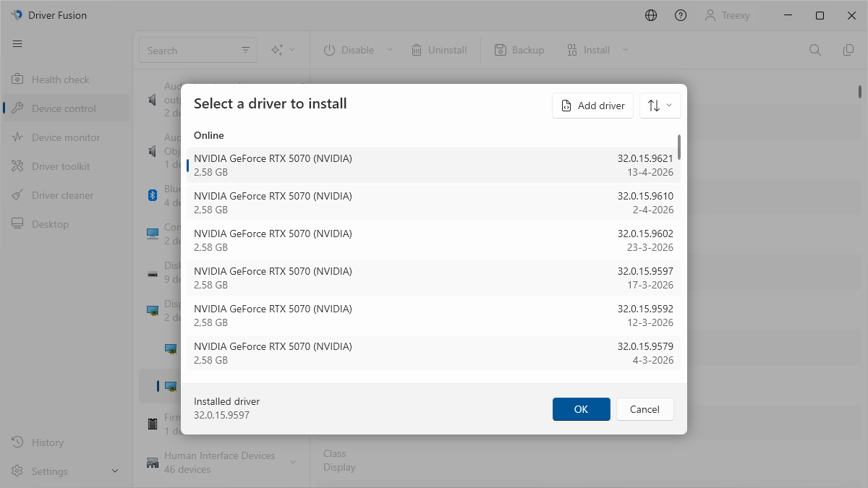This screenshot has width=868, height=488.
Task: Click the globe language icon in title bar
Action: pos(651,15)
